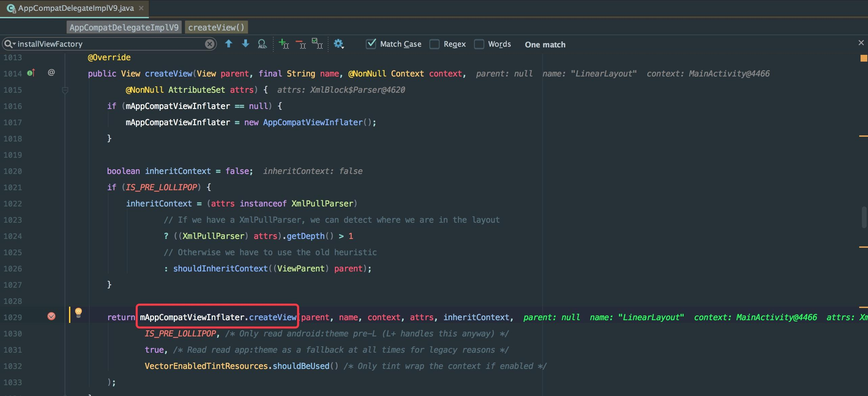The image size is (868, 396).
Task: Clear the installViewFactory search text
Action: coord(209,43)
